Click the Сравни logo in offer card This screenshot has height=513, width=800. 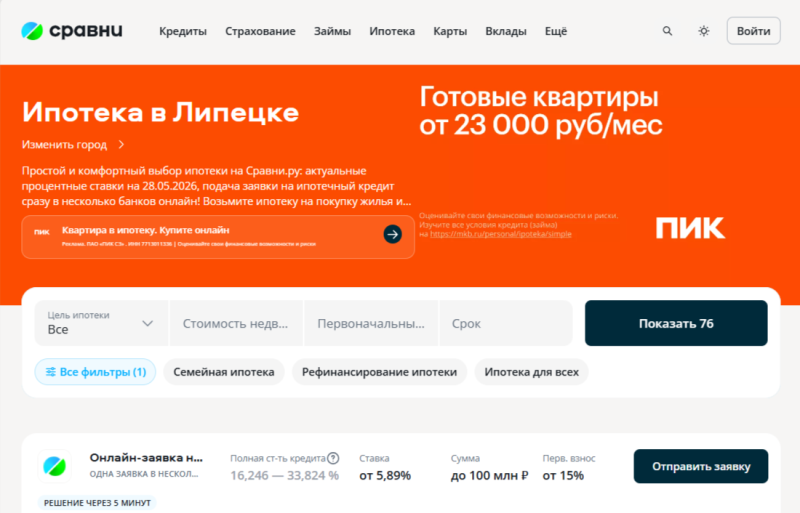pyautogui.click(x=55, y=466)
